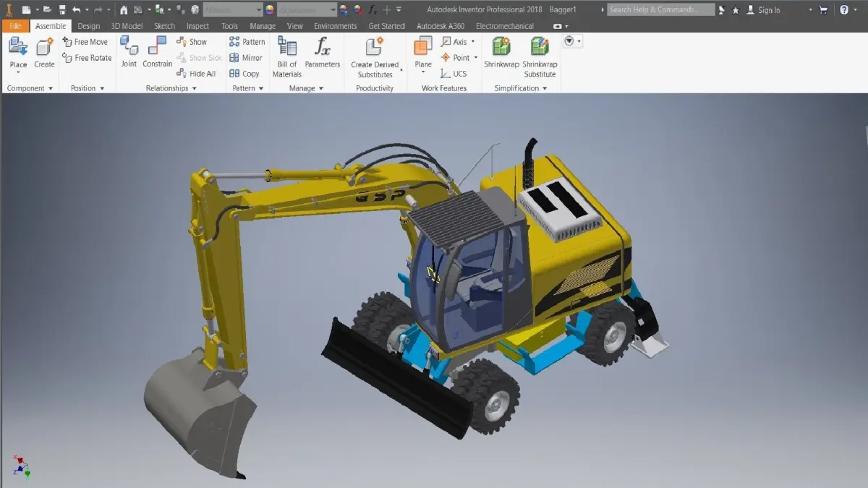The width and height of the screenshot is (868, 488).
Task: Click the fx icon in title bar
Action: (x=373, y=10)
